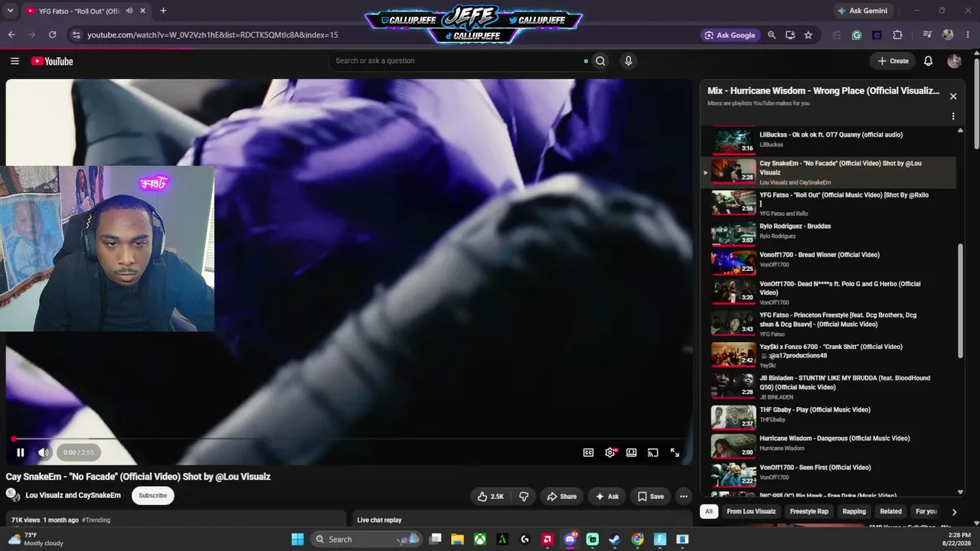
Task: Click the YouTube search magnifier button
Action: click(601, 61)
